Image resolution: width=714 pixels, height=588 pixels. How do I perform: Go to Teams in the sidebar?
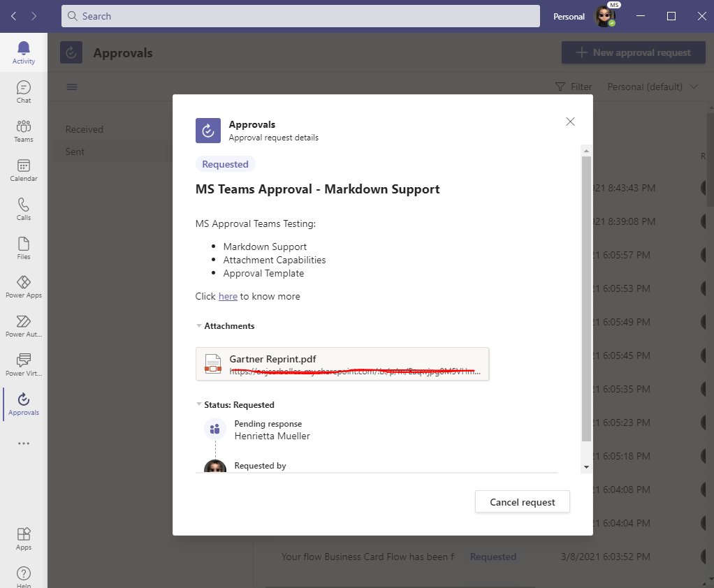[24, 131]
